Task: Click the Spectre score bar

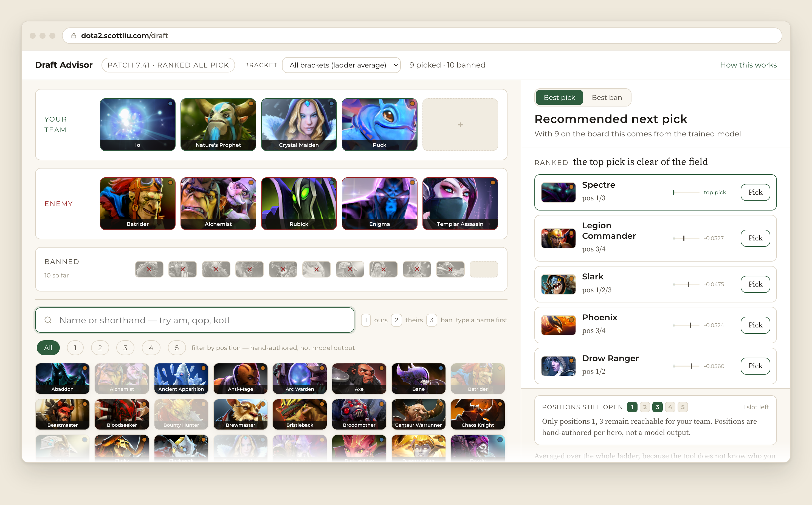Action: (686, 192)
